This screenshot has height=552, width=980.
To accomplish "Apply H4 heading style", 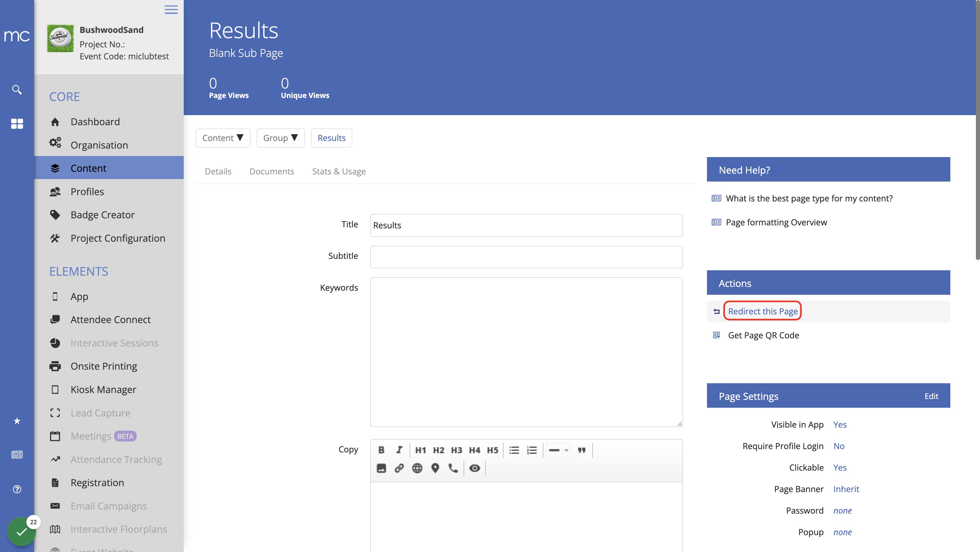I will [x=474, y=450].
